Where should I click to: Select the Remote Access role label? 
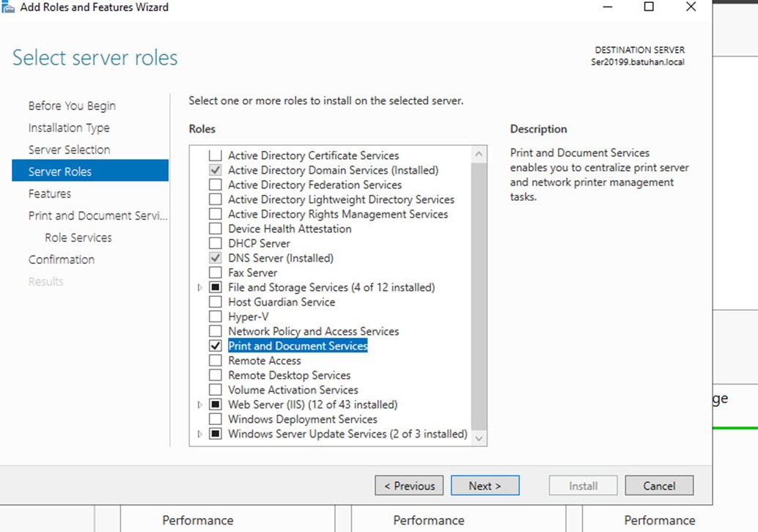[x=265, y=361]
